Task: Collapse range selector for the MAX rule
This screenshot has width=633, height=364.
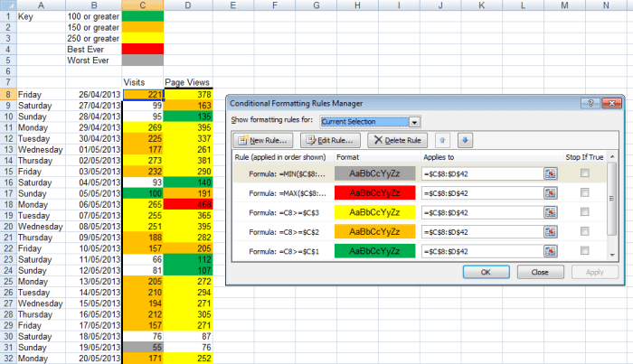Action: (x=548, y=192)
